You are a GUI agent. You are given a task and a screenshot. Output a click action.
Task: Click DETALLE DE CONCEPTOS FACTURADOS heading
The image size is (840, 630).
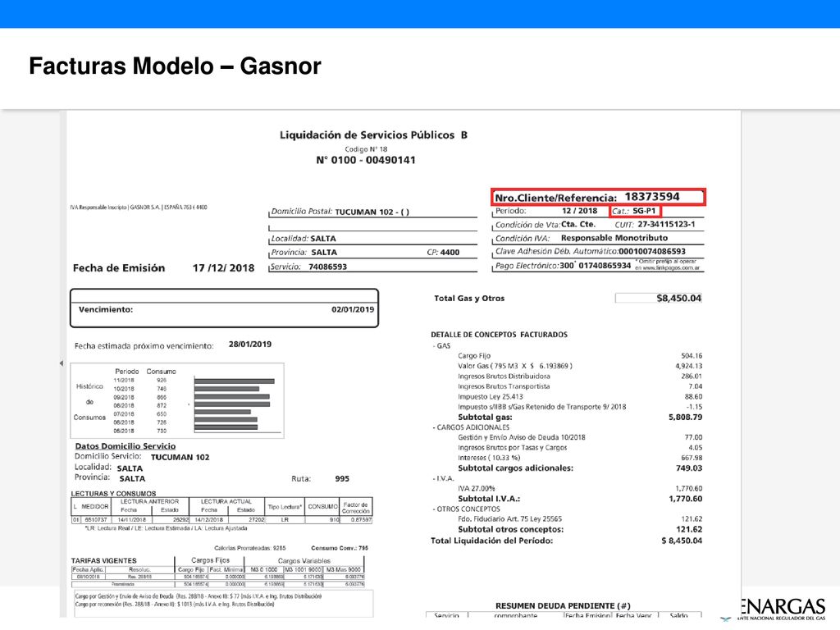499,335
